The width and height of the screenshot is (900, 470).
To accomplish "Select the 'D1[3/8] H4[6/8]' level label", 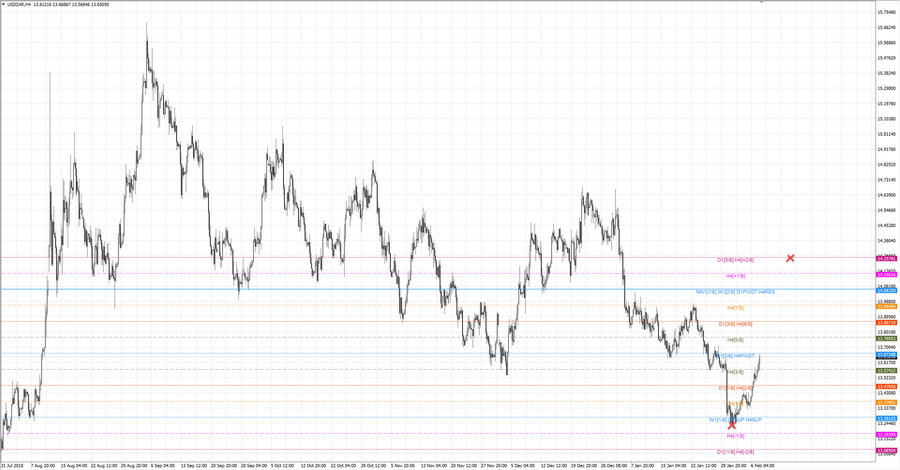I will point(735,324).
